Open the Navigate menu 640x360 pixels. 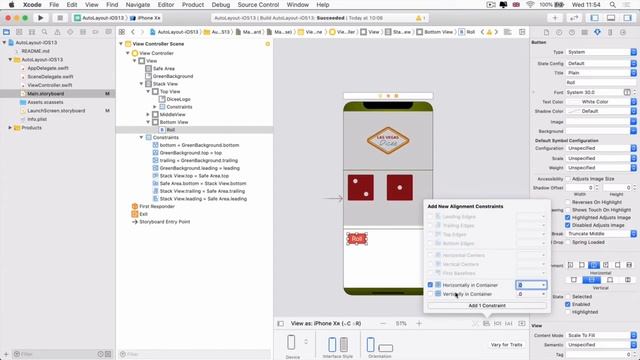[138, 5]
